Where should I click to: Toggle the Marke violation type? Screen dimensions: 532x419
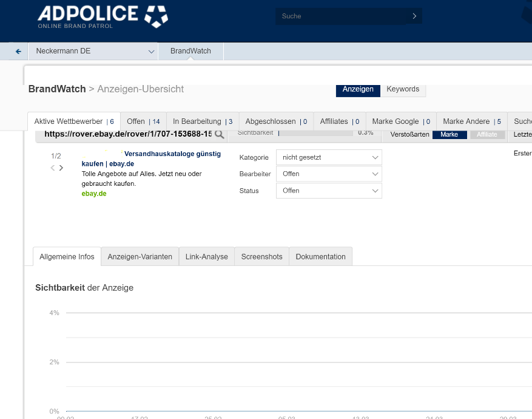450,134
